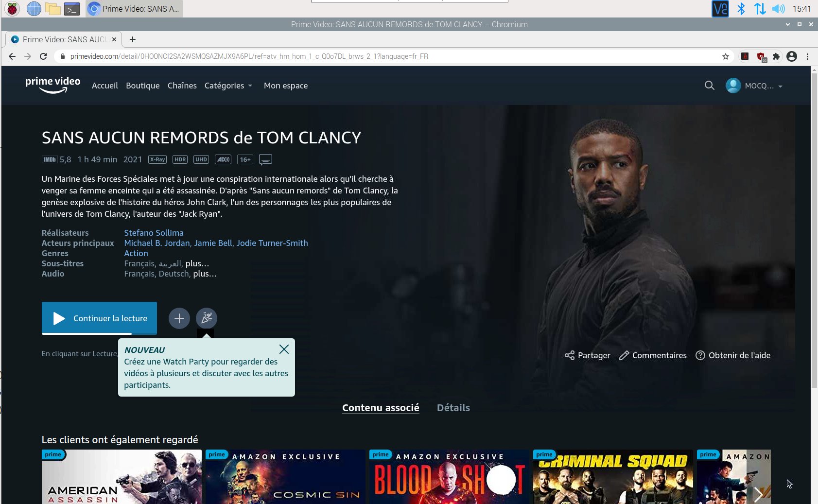Open director Stefano Sollima link
818x504 pixels.
click(x=154, y=233)
